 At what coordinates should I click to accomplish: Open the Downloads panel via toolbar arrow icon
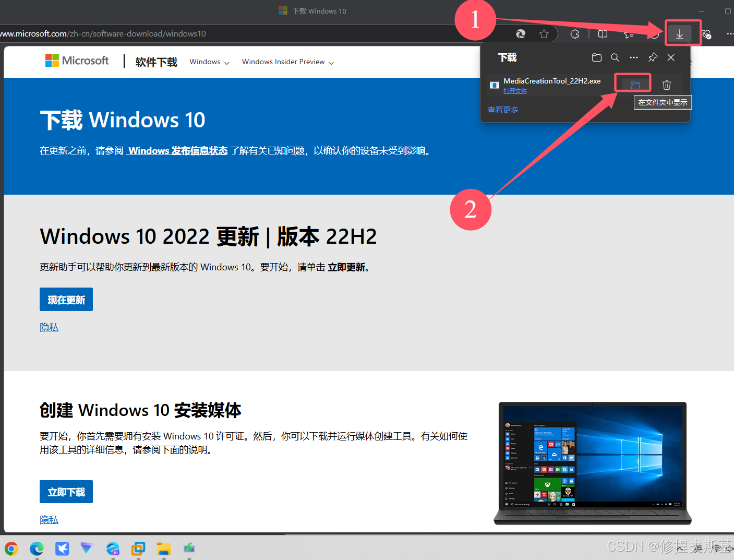pos(680,33)
